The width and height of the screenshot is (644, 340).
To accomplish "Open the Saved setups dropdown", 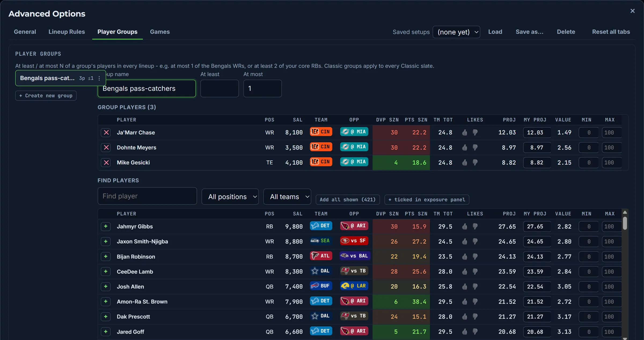I will [x=456, y=32].
